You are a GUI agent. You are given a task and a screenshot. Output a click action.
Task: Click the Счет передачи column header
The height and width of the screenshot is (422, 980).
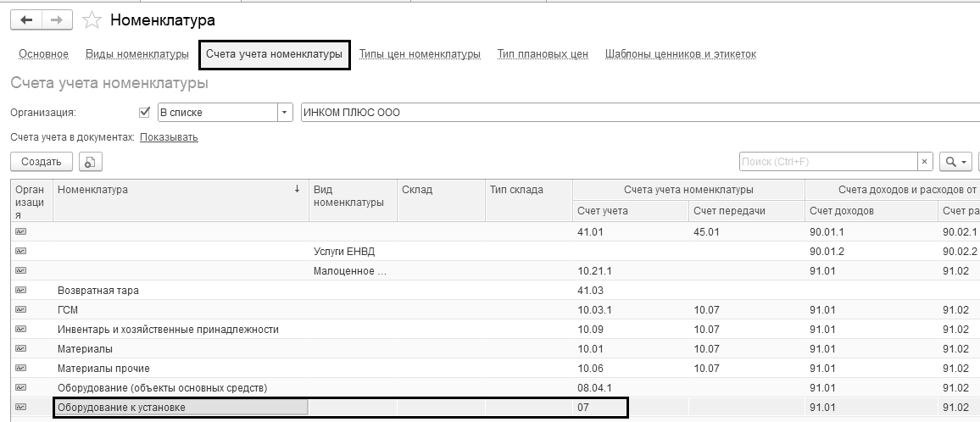click(x=747, y=211)
